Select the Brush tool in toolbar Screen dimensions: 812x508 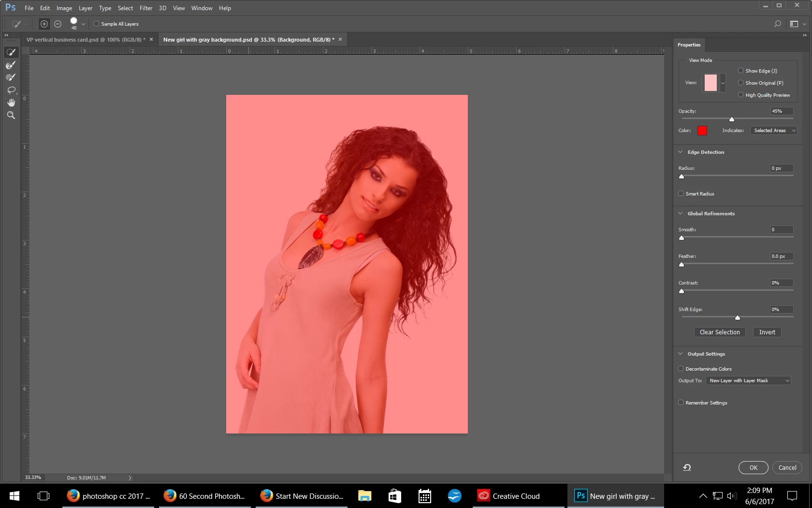(x=11, y=77)
